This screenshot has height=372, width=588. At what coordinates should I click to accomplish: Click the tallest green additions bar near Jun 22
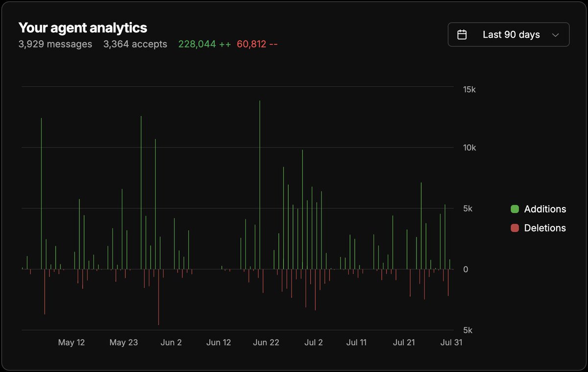tap(260, 185)
